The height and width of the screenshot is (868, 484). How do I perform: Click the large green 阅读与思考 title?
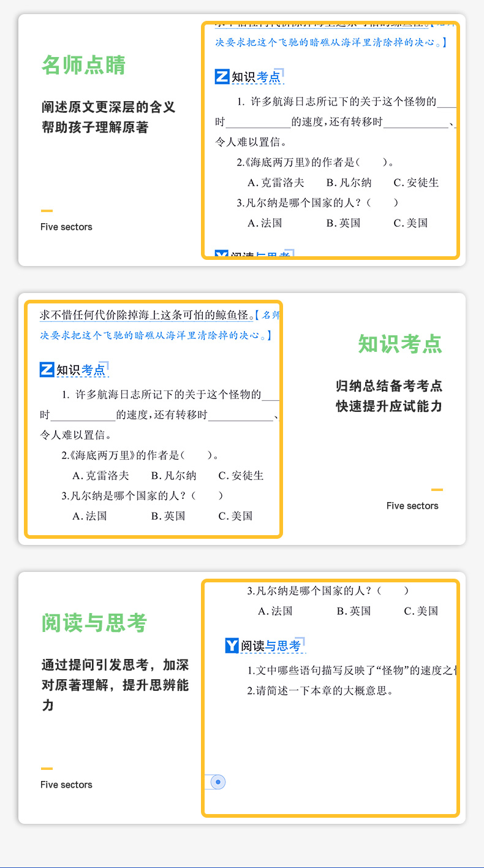(94, 623)
